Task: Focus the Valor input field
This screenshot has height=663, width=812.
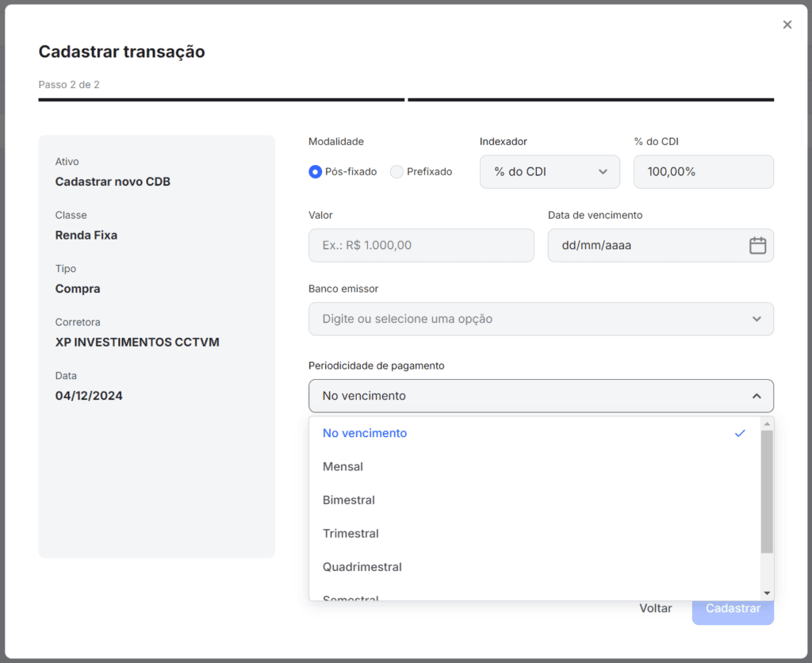Action: (421, 246)
